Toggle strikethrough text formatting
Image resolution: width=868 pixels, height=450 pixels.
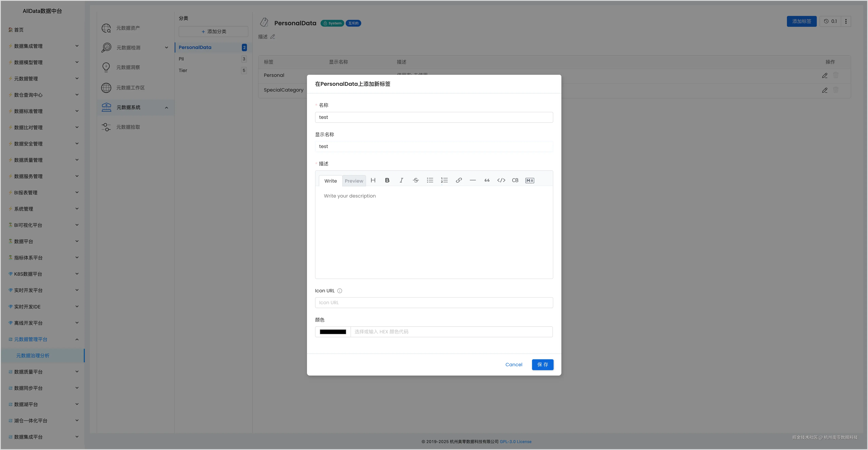click(416, 181)
